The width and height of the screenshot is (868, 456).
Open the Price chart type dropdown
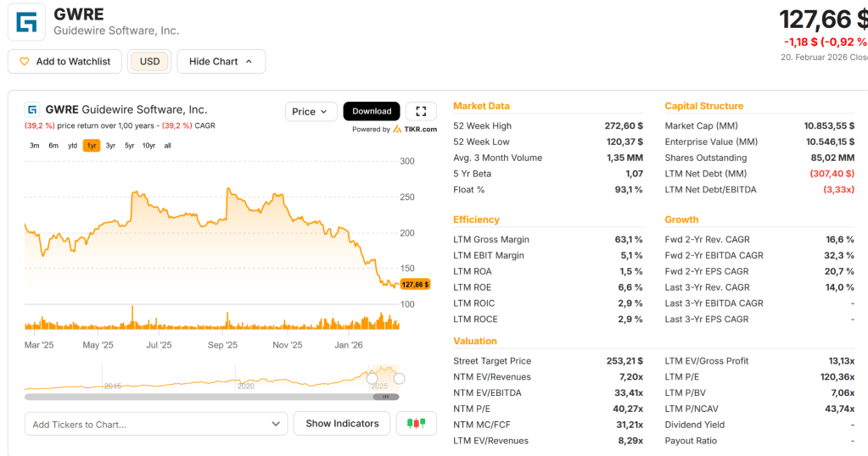coord(309,112)
